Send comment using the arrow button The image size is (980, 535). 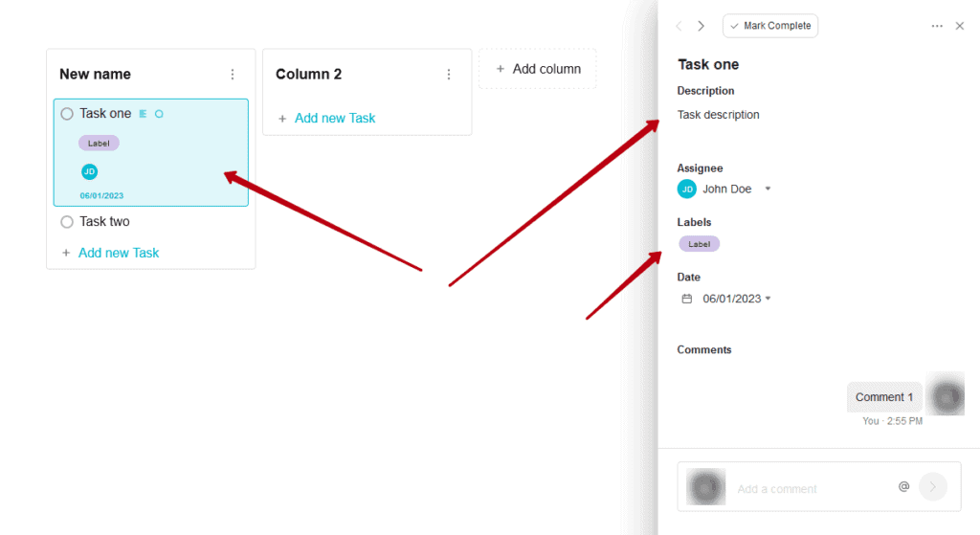pos(932,486)
